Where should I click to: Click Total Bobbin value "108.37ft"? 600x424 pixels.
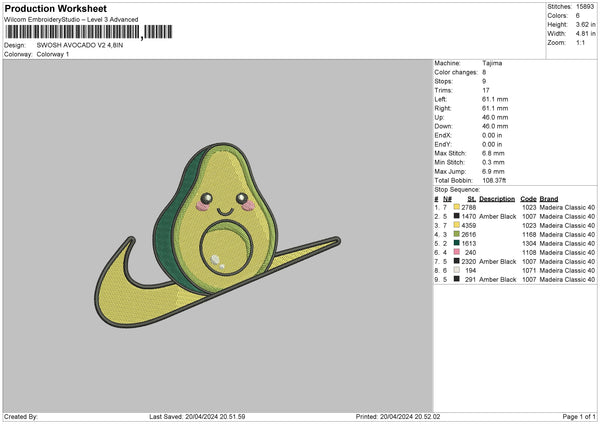tap(494, 180)
